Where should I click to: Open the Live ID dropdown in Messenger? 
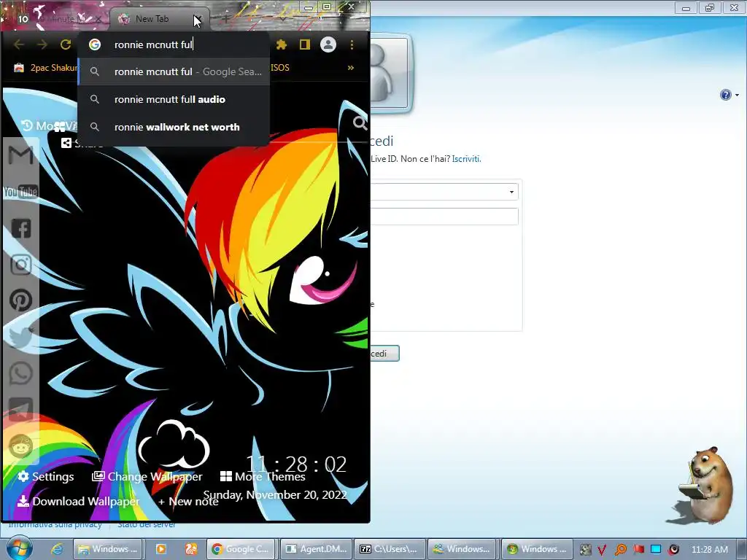[x=511, y=192]
